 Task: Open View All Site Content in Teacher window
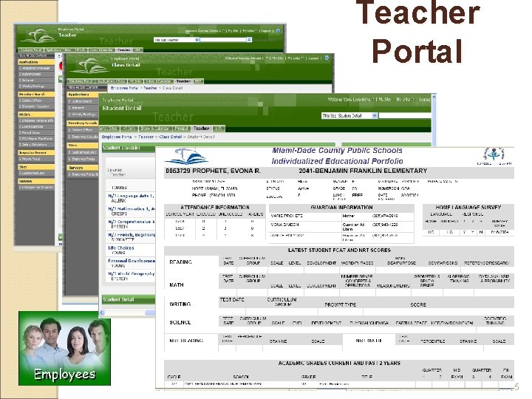point(36,55)
